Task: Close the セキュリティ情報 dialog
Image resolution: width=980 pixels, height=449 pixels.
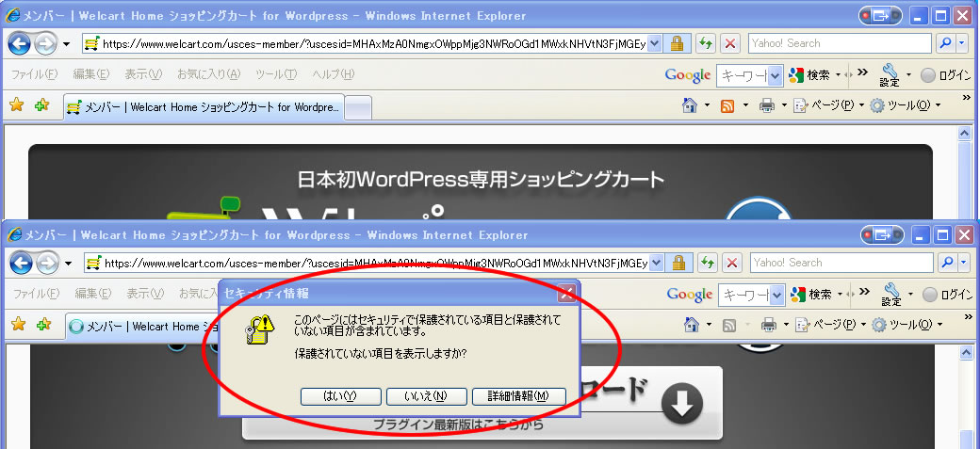Action: tap(566, 293)
